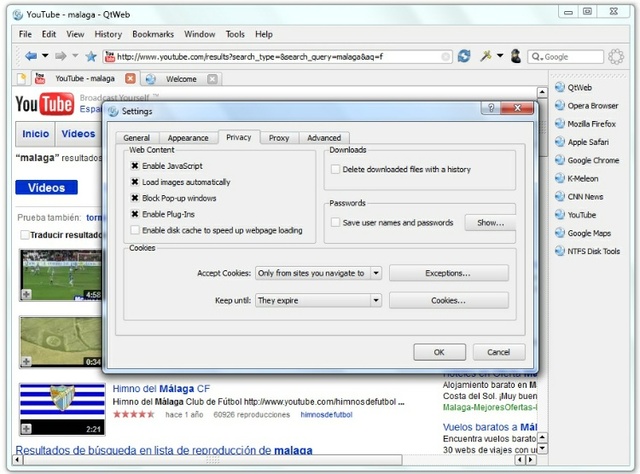Open the Back history dropdown arrow
Screen dimensions: 640x474
tap(45, 56)
